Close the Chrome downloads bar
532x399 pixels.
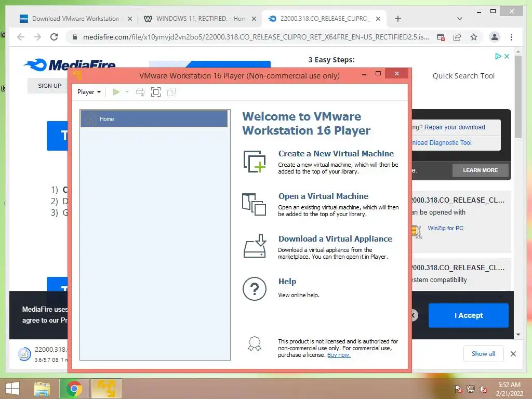pos(513,354)
